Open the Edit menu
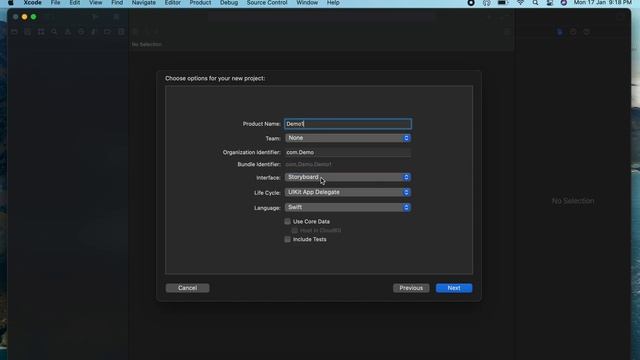Screen dimensions: 640x360 pos(75,3)
